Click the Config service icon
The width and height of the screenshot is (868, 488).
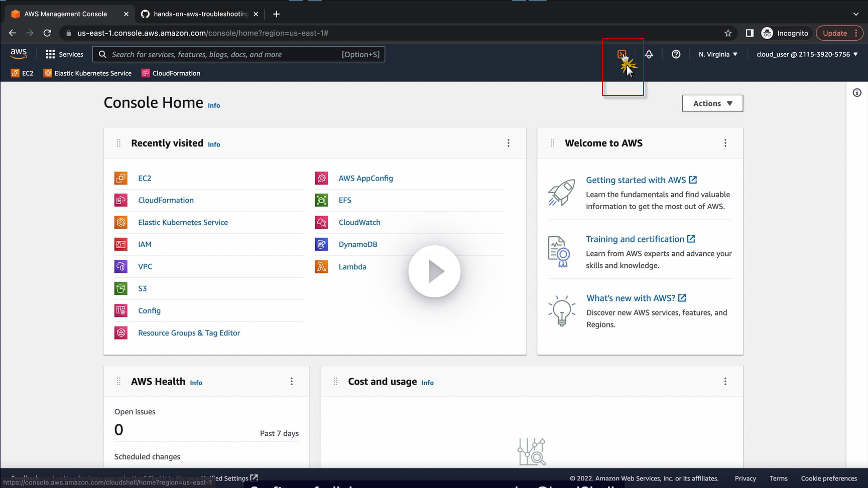(121, 310)
